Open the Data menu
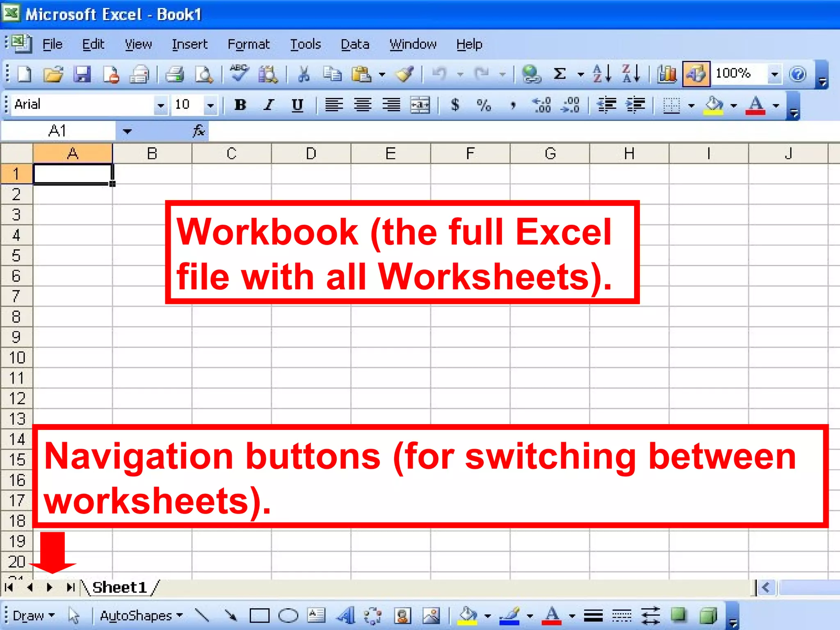Screen dimensions: 840x630 355,44
